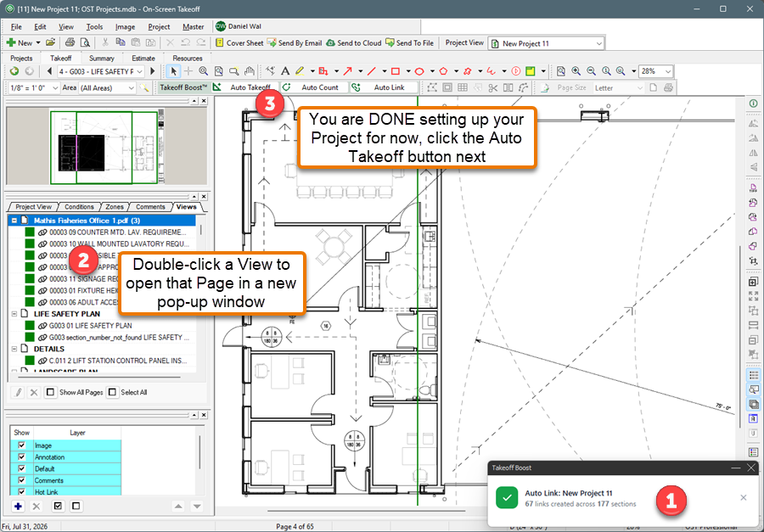The image size is (764, 532).
Task: Open Print Preview icon in main toolbar
Action: coord(85,43)
